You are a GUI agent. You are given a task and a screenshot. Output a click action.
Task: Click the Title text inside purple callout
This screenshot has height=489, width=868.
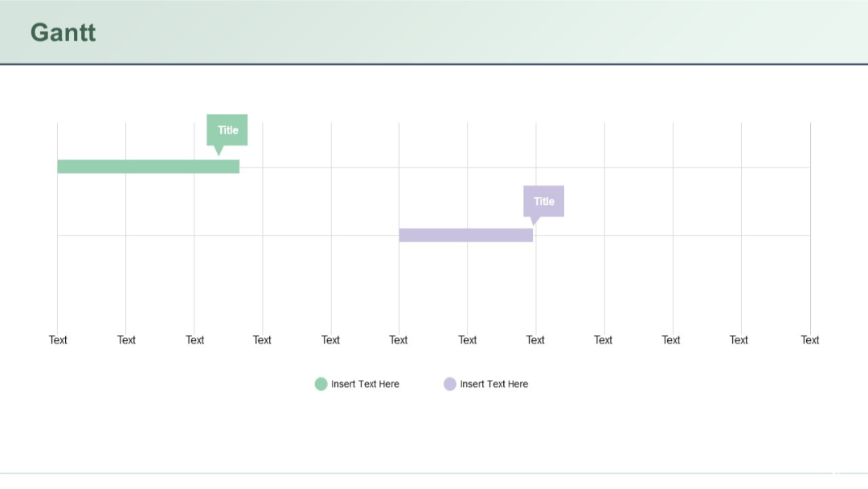[x=544, y=201]
